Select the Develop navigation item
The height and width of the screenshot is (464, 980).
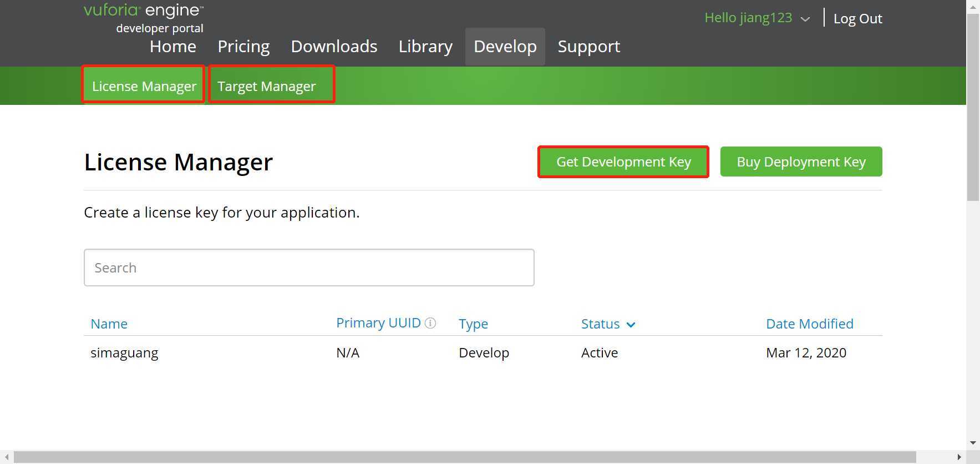505,47
